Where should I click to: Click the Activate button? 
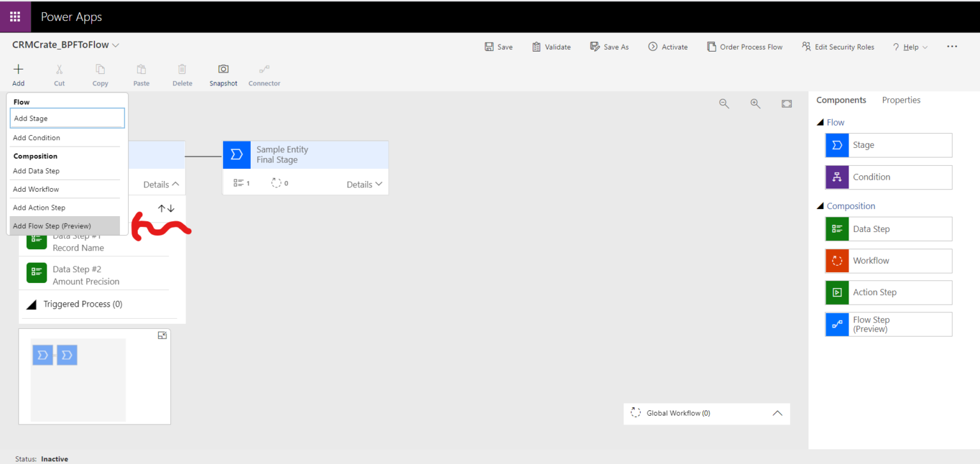pos(668,47)
